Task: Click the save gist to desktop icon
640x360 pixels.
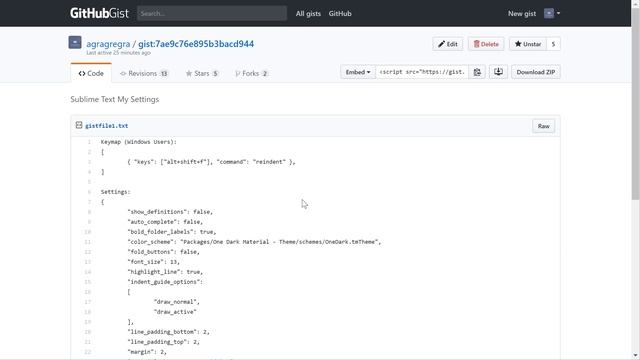Action: click(x=498, y=72)
